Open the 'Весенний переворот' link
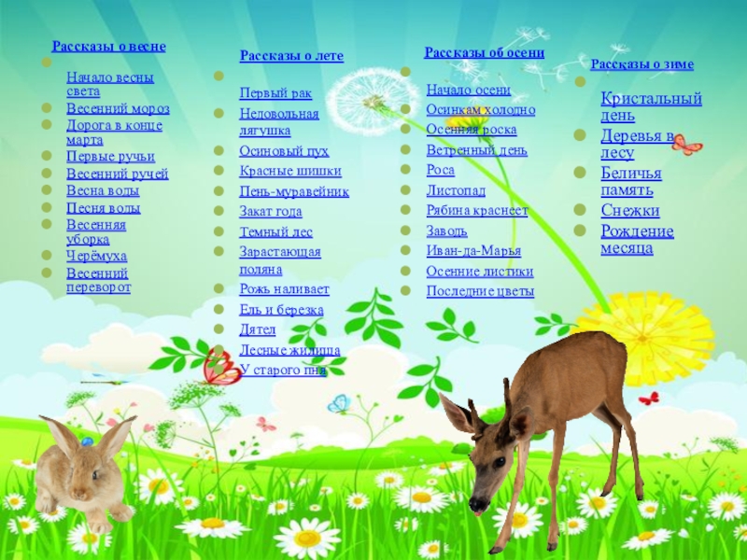 pos(98,281)
